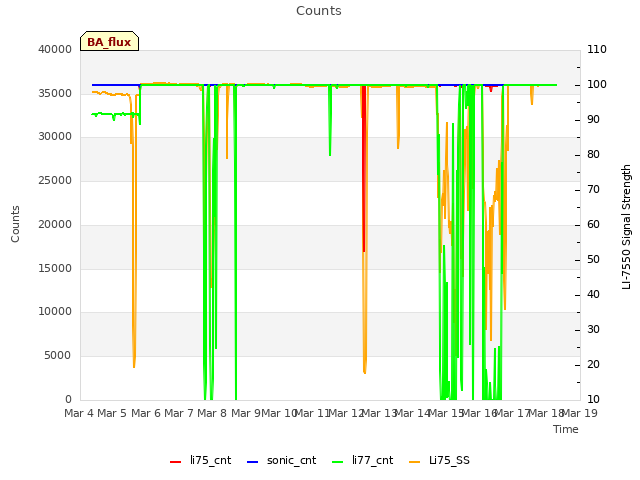Click the 15000 tick on left axis
The height and width of the screenshot is (480, 640).
[55, 269]
